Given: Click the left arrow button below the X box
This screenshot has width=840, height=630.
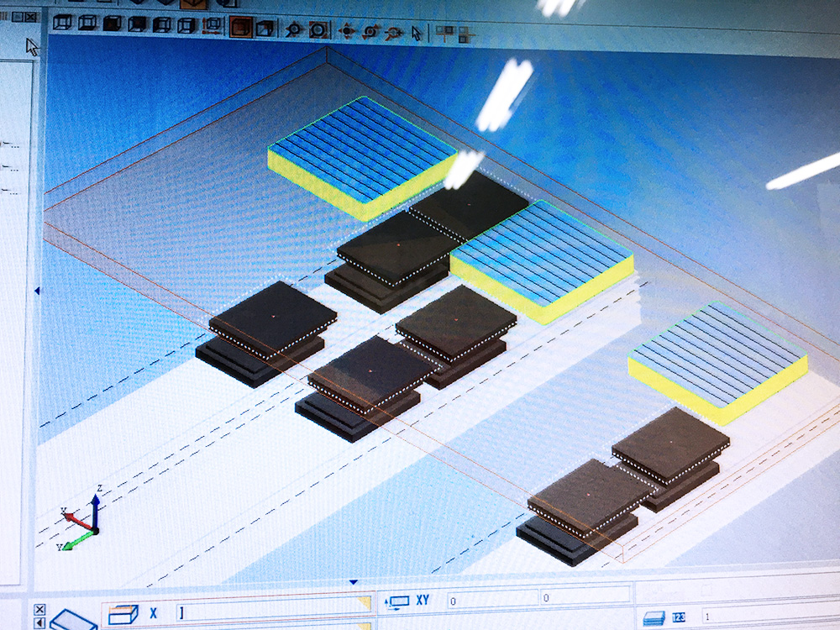Looking at the screenshot, I should point(39,623).
